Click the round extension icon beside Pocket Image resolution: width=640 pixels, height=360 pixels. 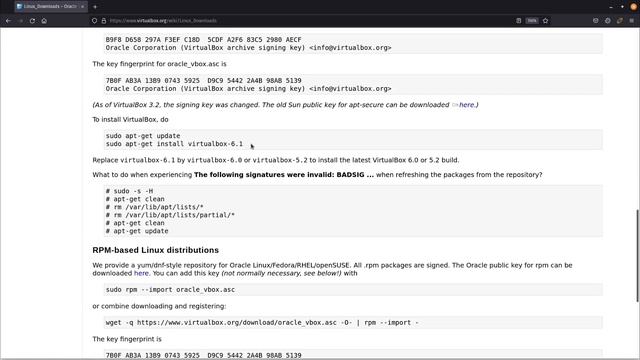[608, 20]
